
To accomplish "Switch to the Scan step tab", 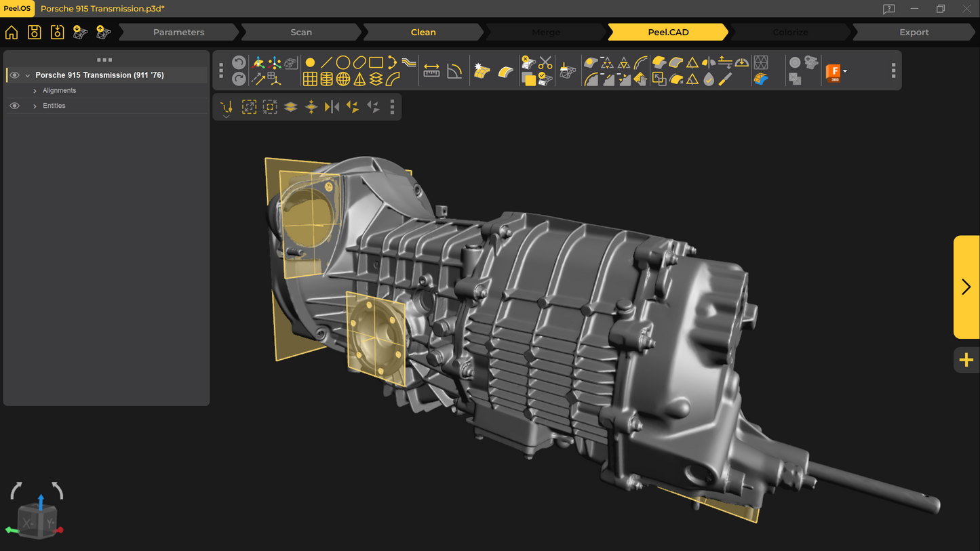I will coord(300,33).
